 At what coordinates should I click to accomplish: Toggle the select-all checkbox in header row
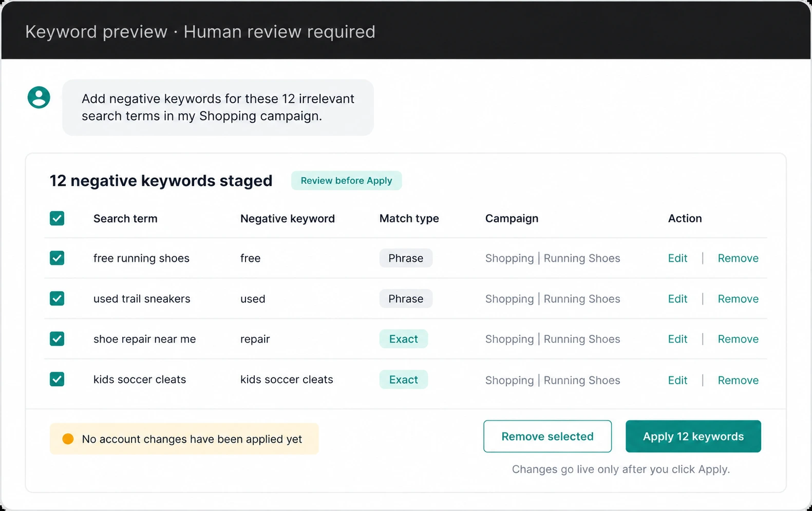coord(57,218)
